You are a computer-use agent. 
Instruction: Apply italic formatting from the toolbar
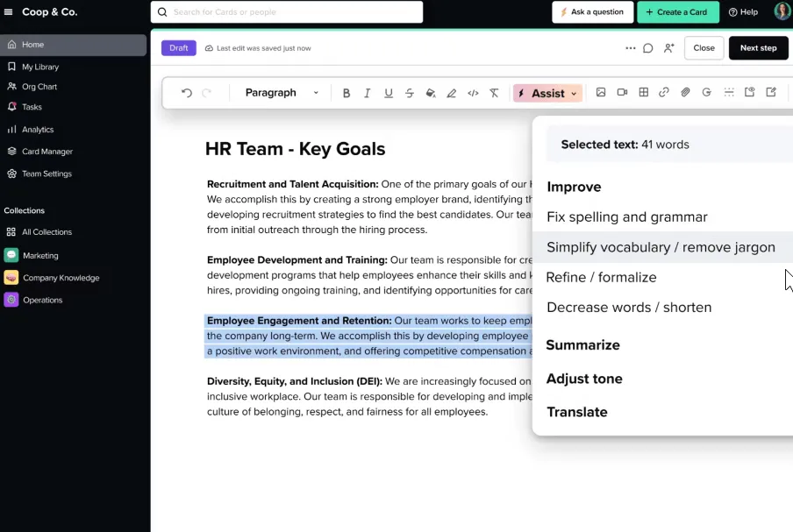[368, 93]
